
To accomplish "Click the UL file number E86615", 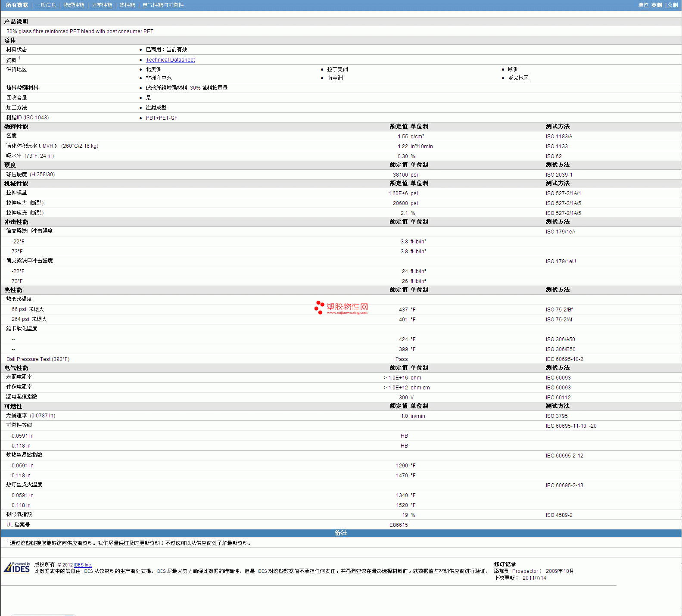I will click(x=398, y=525).
